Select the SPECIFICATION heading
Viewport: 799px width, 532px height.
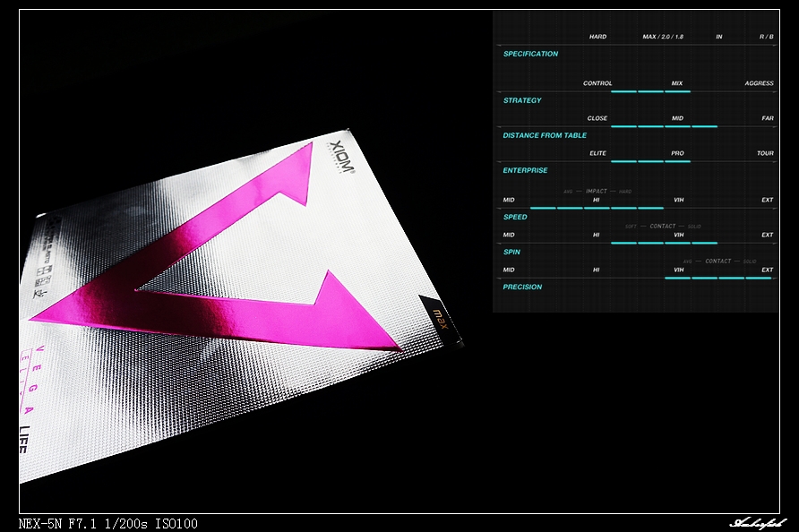tap(530, 54)
